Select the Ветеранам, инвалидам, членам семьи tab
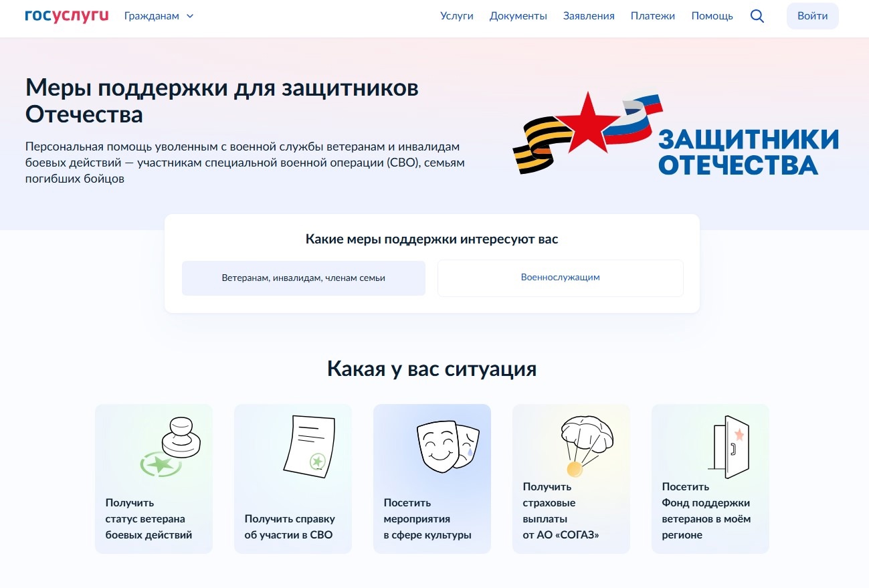Image resolution: width=869 pixels, height=588 pixels. coord(304,278)
